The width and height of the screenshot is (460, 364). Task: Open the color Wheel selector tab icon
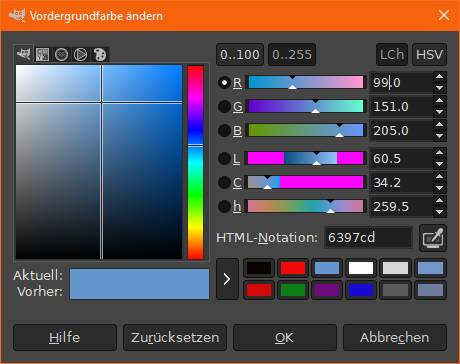click(80, 54)
